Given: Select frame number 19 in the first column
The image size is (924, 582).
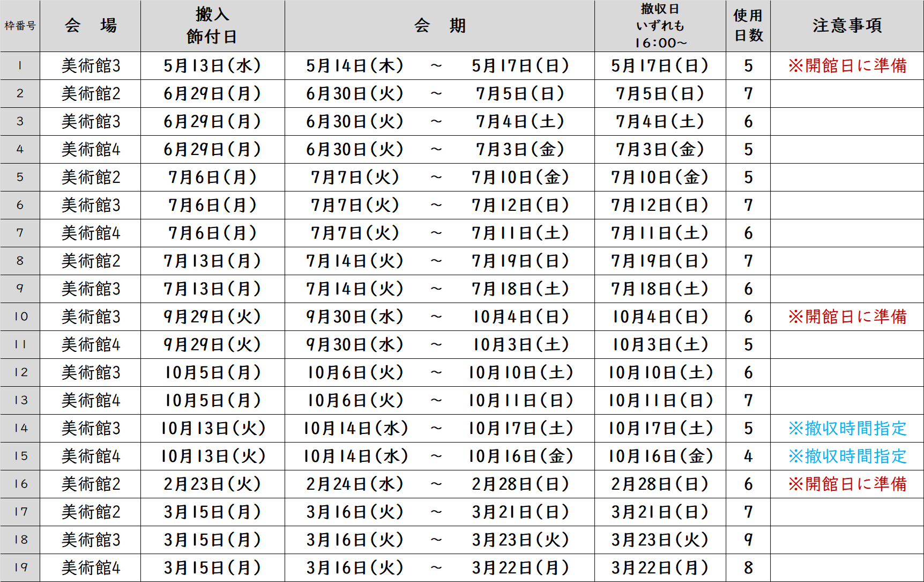Looking at the screenshot, I should (x=21, y=568).
